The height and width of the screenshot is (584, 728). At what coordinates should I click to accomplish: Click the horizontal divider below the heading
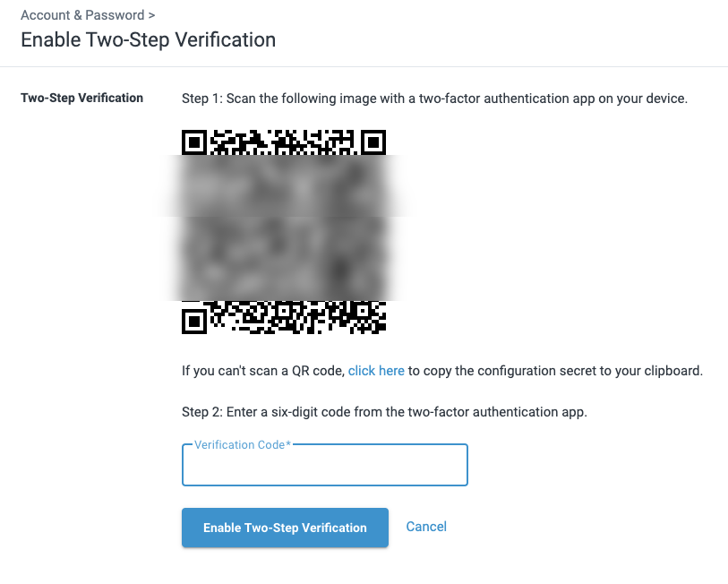[x=364, y=66]
